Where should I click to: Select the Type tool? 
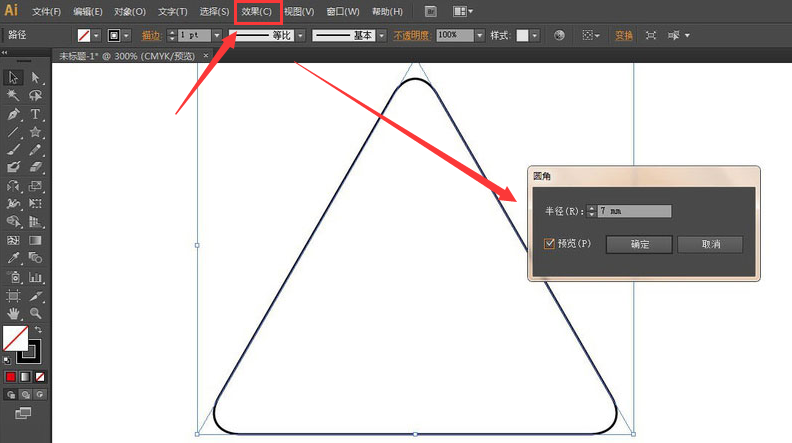[x=36, y=115]
